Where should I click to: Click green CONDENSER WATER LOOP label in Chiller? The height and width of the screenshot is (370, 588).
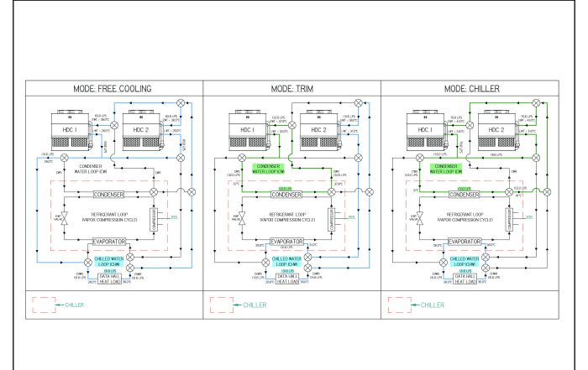coord(446,169)
